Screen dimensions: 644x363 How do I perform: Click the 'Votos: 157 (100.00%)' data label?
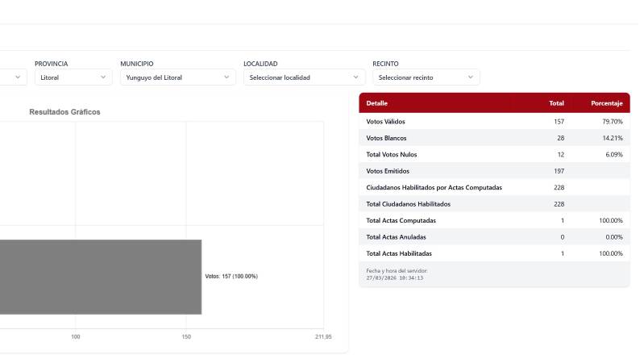(x=231, y=277)
